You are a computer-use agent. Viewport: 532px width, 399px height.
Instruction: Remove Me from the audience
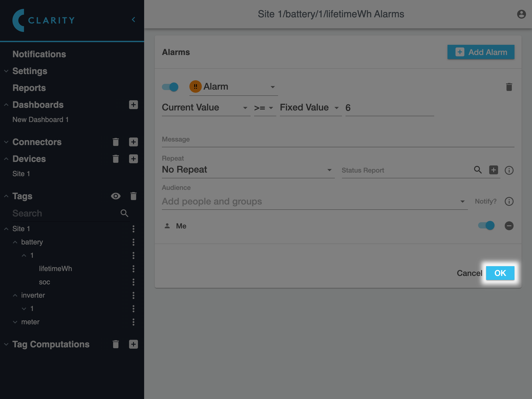(509, 226)
